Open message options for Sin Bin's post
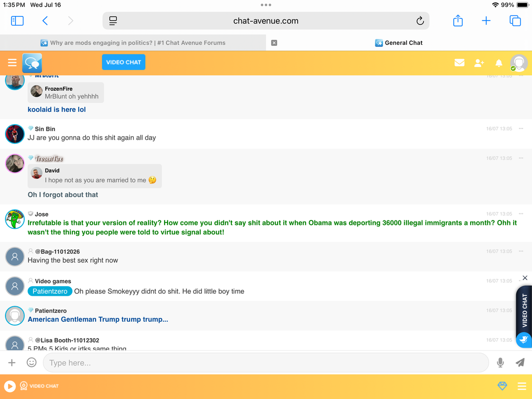 click(521, 129)
